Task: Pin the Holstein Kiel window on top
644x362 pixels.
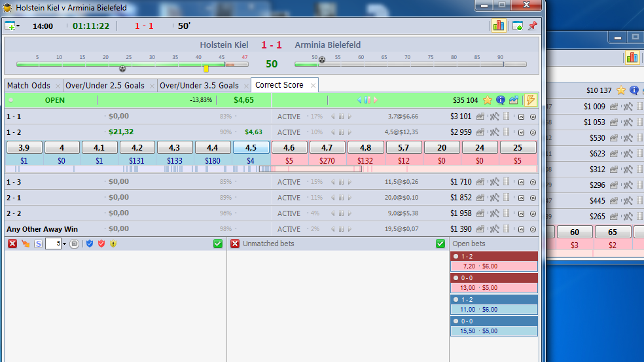Action: pos(533,26)
